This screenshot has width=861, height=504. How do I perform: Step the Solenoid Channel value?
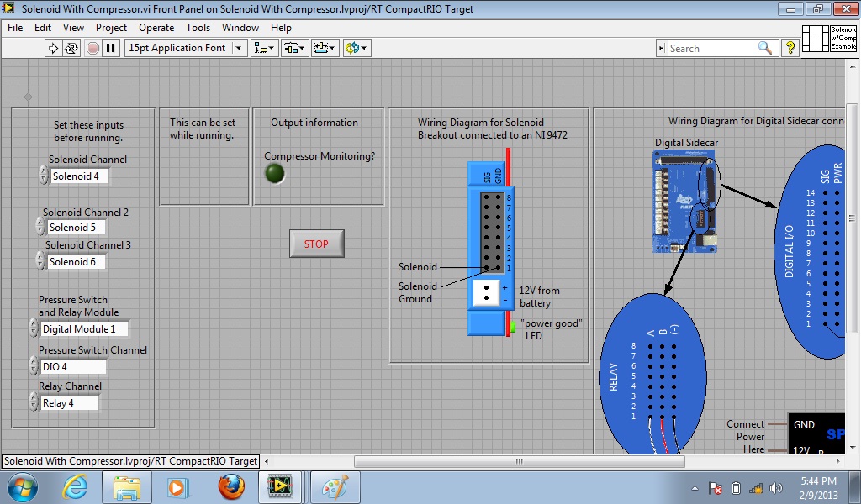44,176
